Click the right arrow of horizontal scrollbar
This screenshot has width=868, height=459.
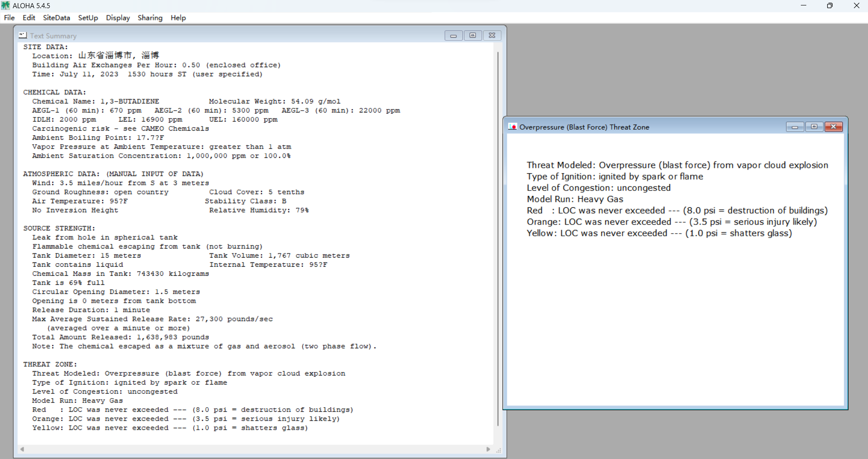coord(488,449)
